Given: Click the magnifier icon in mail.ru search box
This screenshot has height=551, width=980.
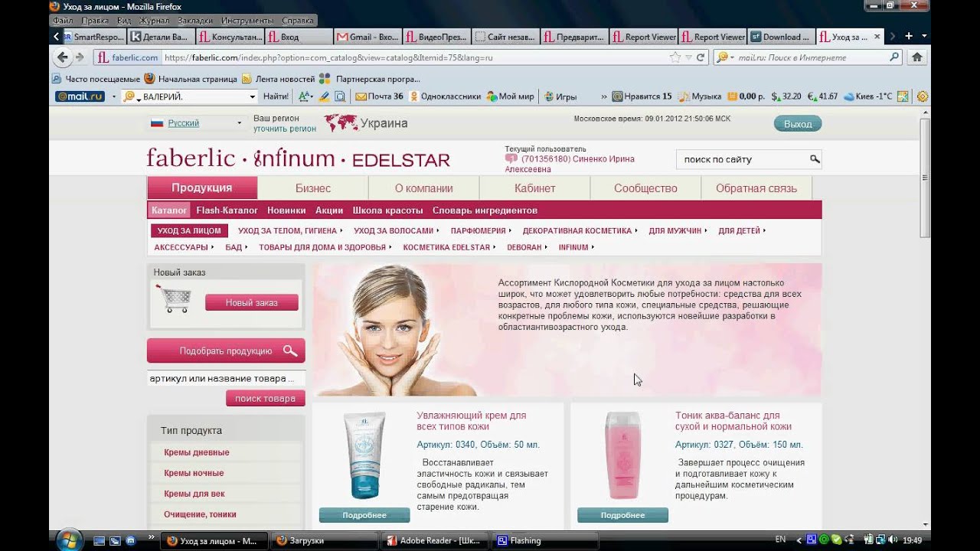Looking at the screenshot, I should pos(893,57).
